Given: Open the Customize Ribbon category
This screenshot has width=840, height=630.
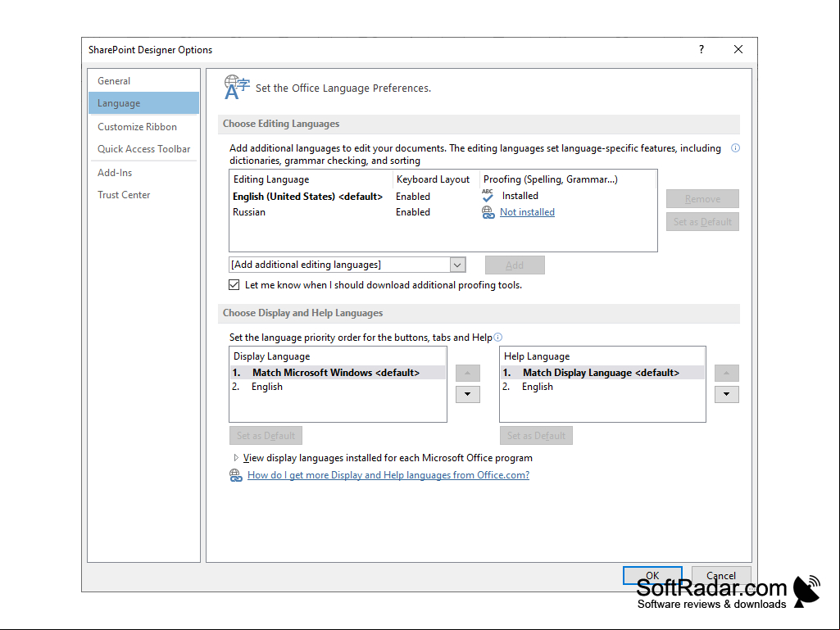Looking at the screenshot, I should pyautogui.click(x=143, y=127).
